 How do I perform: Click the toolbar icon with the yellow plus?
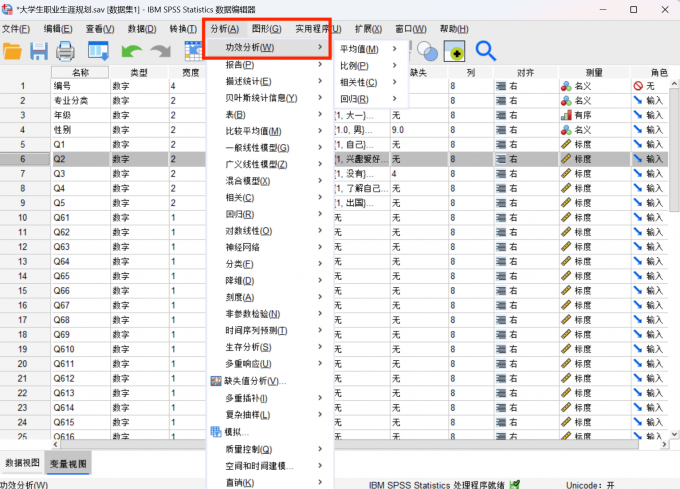pos(454,51)
